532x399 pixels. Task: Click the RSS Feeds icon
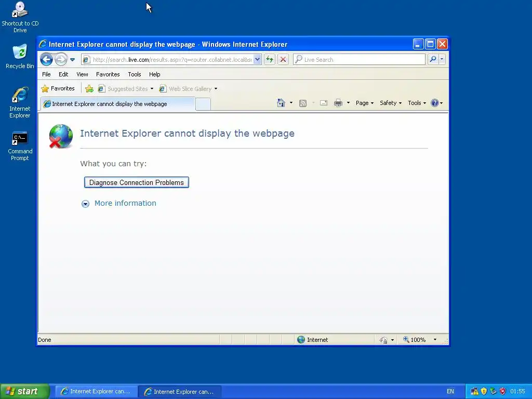click(x=303, y=103)
